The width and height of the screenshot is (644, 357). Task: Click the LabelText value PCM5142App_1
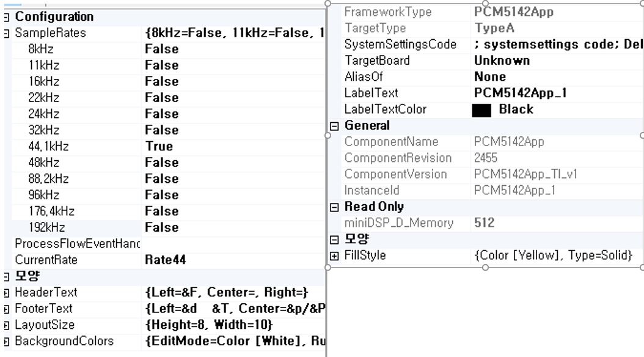tap(520, 93)
